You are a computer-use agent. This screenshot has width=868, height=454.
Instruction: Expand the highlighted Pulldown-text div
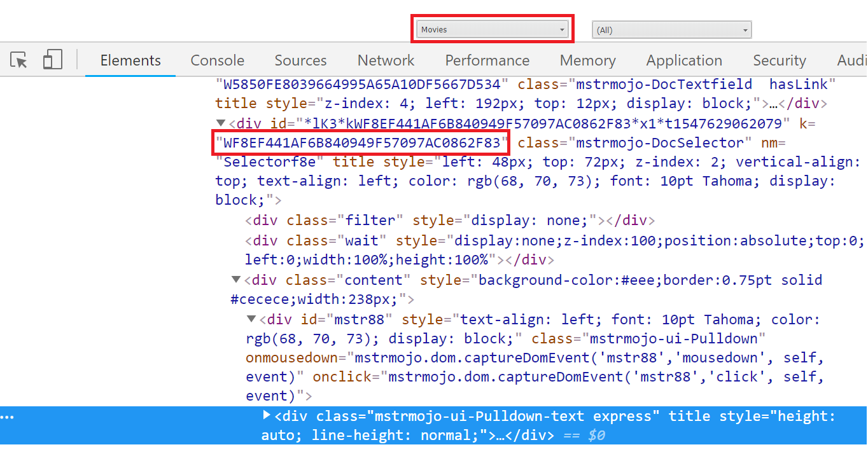[x=266, y=415]
